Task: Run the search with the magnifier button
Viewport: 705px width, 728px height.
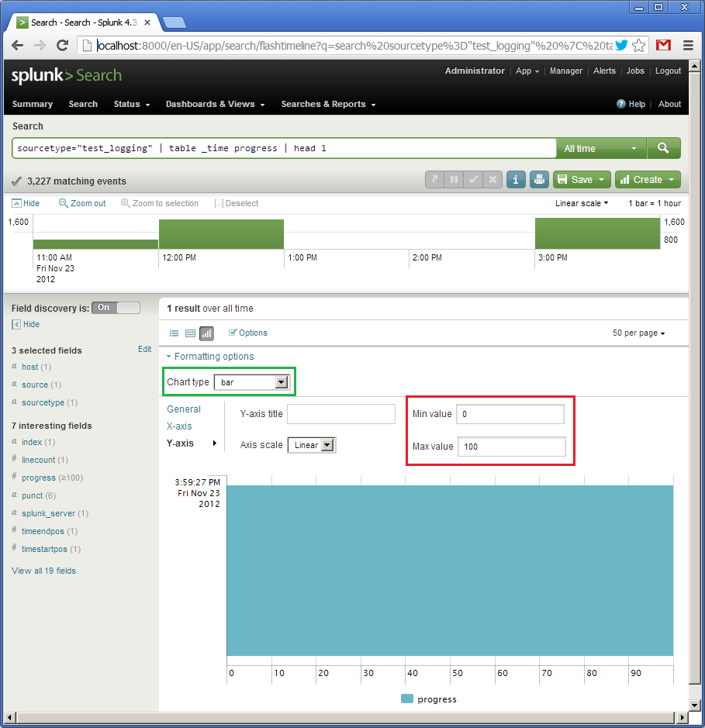Action: [663, 148]
